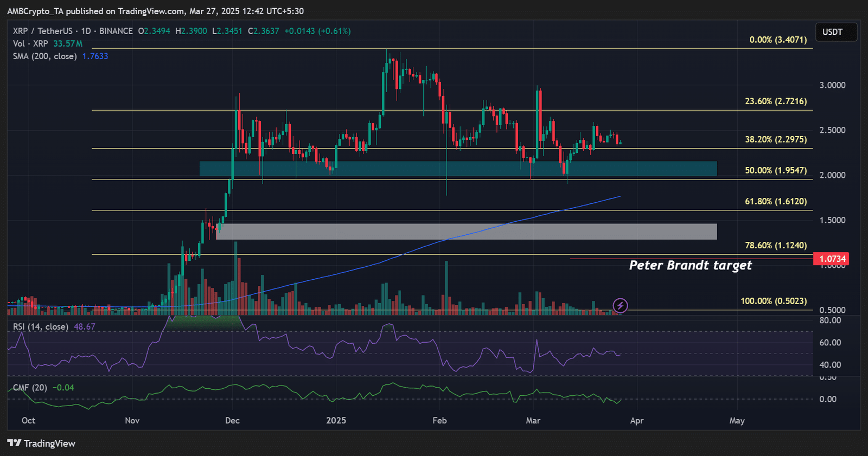Click the TradingView logo
The width and height of the screenshot is (868, 456).
(41, 444)
